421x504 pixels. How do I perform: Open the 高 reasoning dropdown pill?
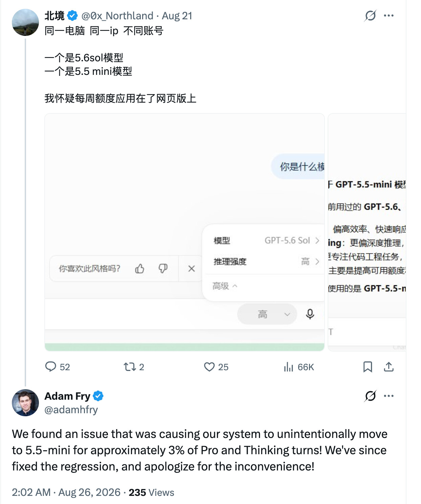267,314
